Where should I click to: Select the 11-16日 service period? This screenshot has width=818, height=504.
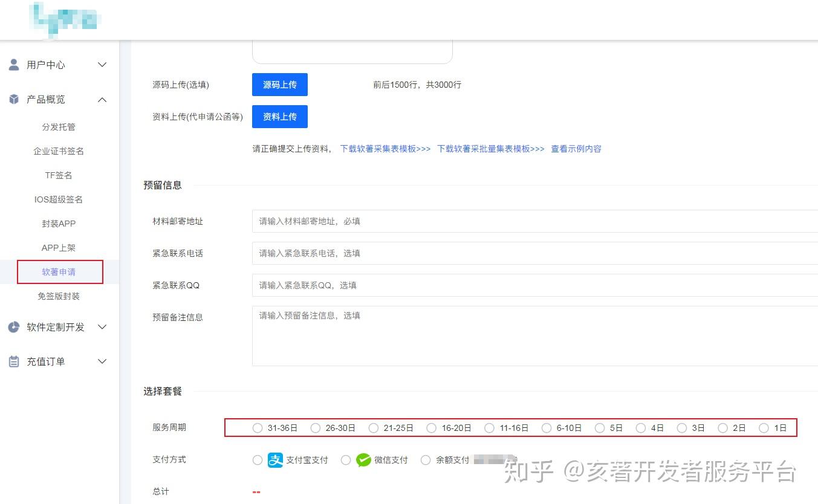click(x=490, y=428)
